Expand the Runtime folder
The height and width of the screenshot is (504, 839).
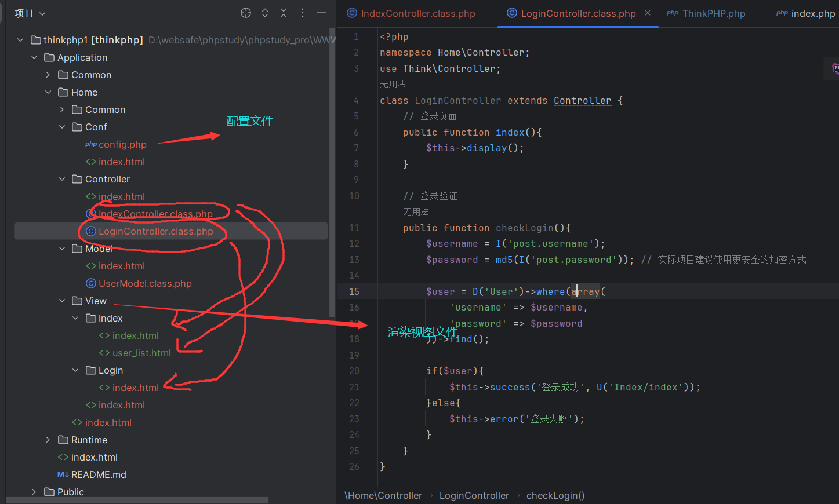pyautogui.click(x=48, y=440)
